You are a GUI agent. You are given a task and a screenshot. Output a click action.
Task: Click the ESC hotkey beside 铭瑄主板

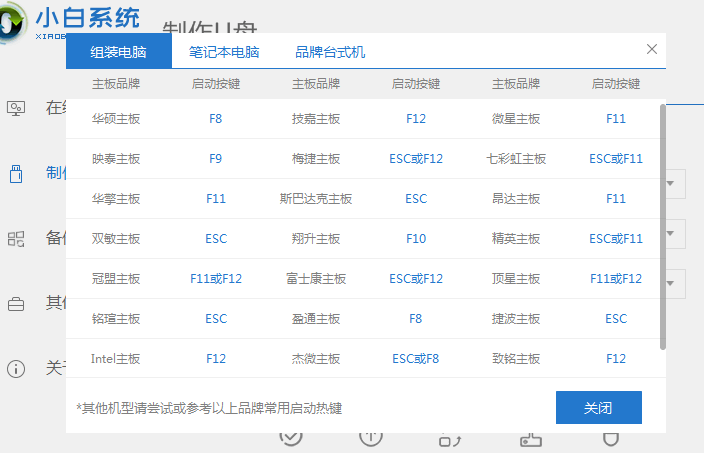tap(216, 319)
